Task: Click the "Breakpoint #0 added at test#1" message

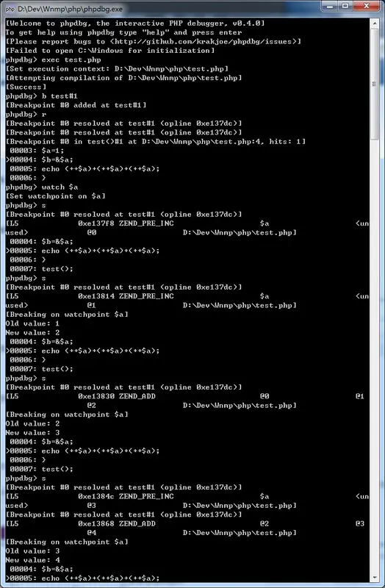Action: point(76,105)
